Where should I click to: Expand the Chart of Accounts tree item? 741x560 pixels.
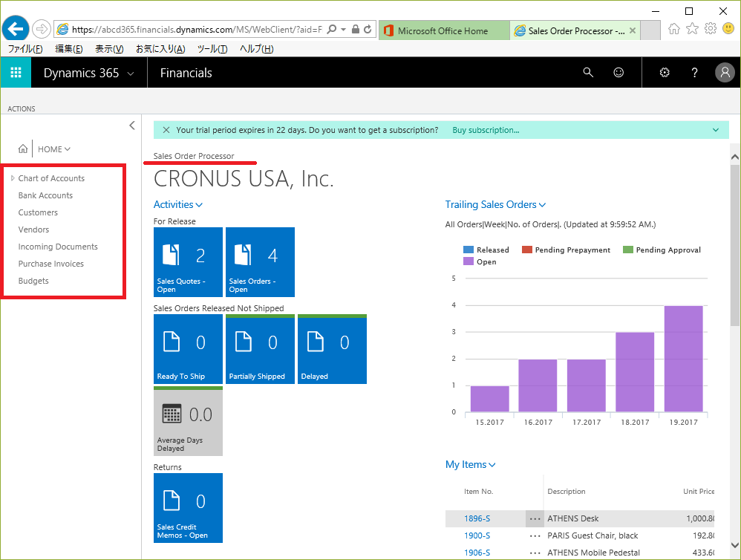[x=13, y=178]
